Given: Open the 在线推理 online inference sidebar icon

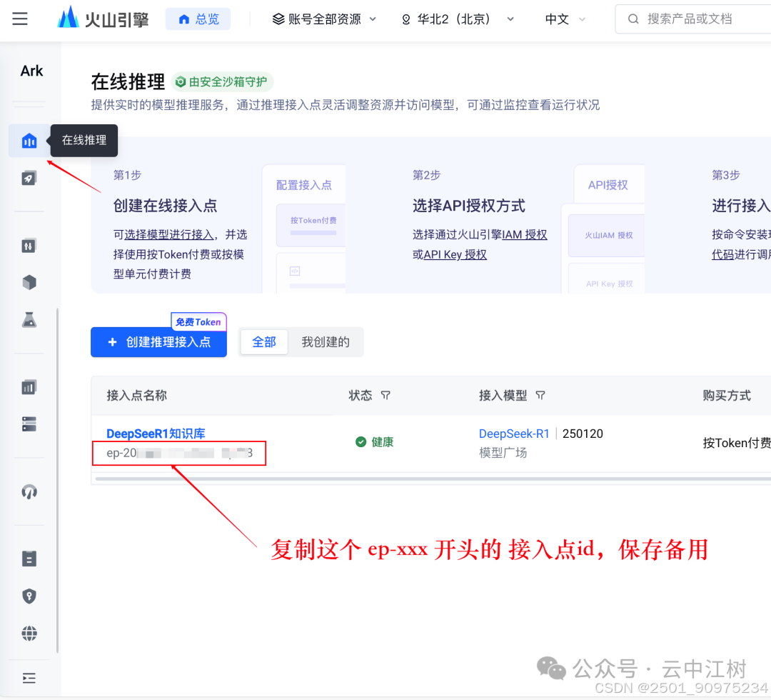Looking at the screenshot, I should coord(29,141).
